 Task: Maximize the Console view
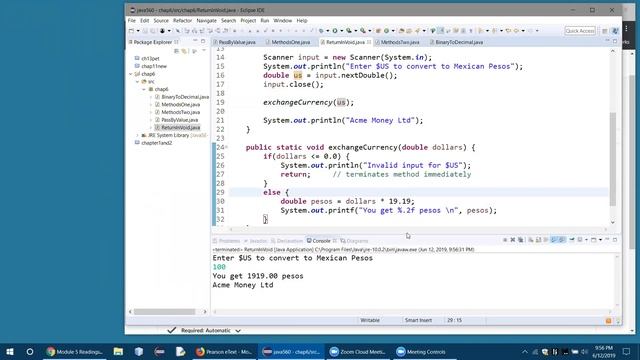click(615, 240)
